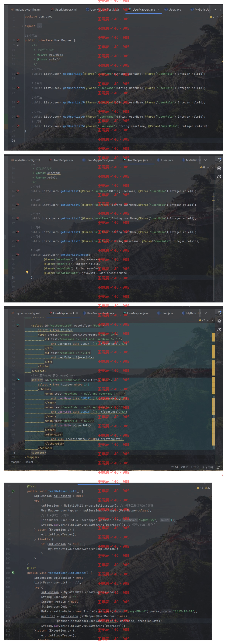Click the yellow intention bulb at line 27

pos(27,272)
